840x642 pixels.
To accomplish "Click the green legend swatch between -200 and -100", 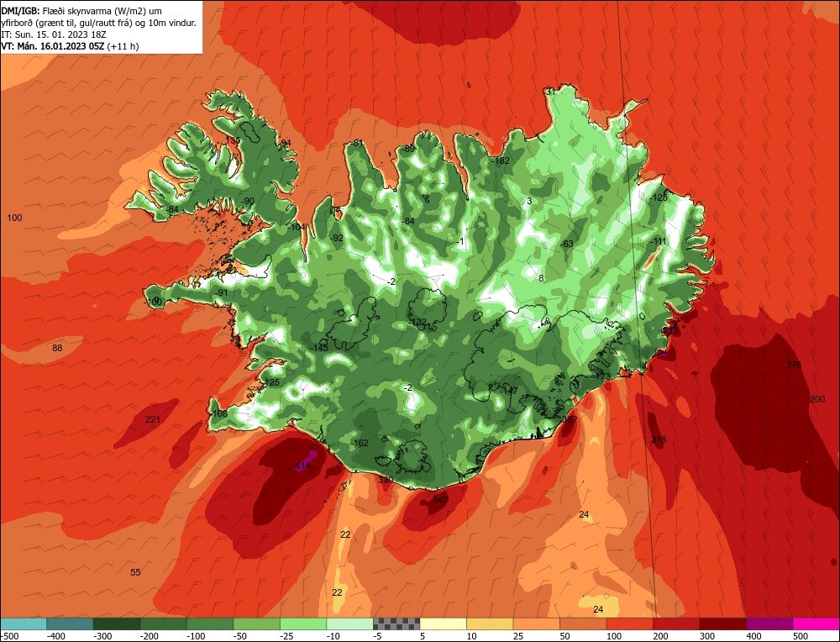I will [x=164, y=624].
